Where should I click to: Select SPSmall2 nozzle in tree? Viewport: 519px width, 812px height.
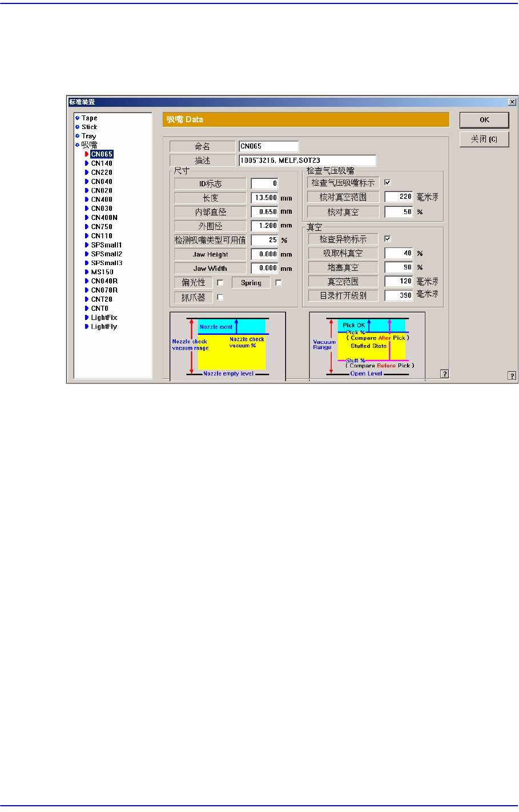(x=106, y=254)
